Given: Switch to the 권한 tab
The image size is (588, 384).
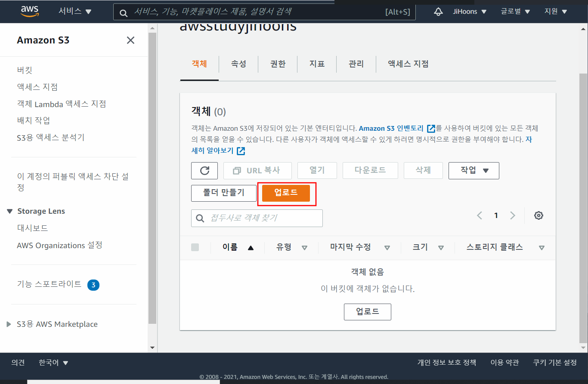Looking at the screenshot, I should tap(278, 64).
